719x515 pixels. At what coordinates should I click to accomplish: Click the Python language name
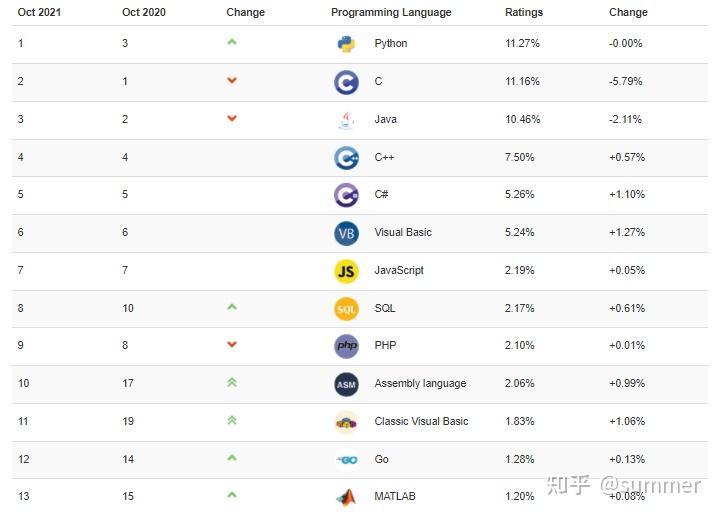point(391,44)
